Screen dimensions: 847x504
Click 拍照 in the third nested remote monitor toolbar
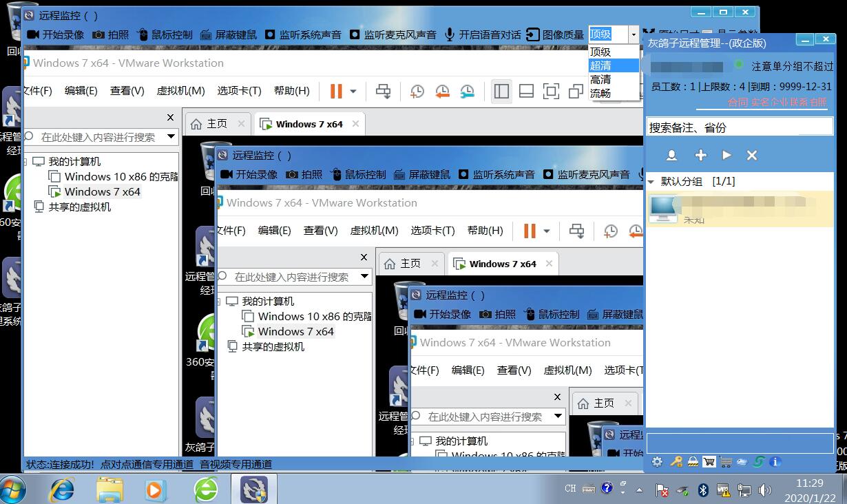tap(498, 314)
